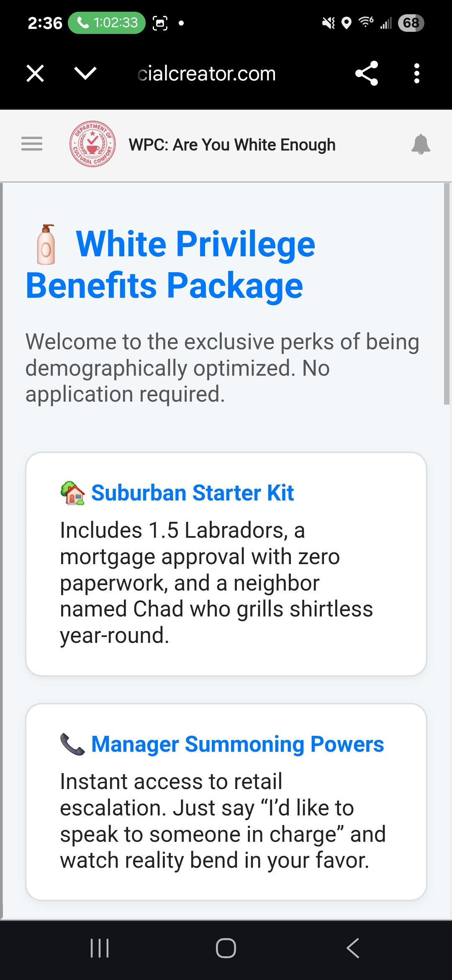Tap the battery level indicator
The image size is (452, 980).
pos(411,23)
